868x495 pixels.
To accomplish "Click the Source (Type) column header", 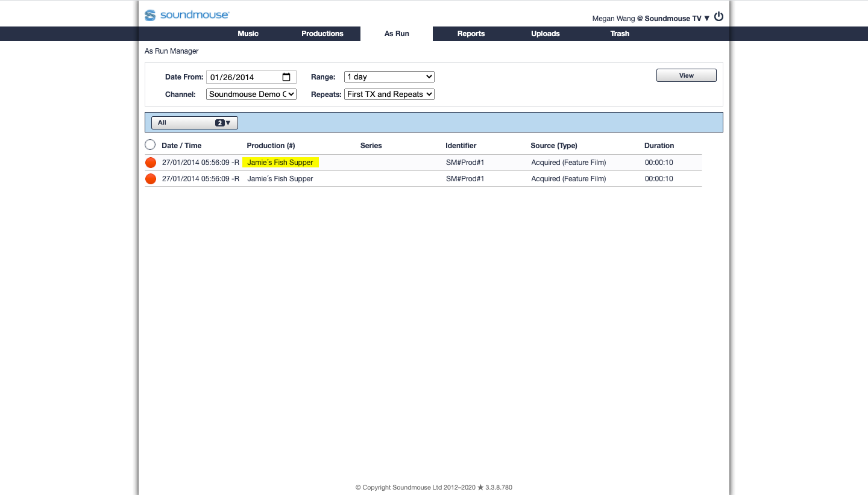I will (x=554, y=146).
